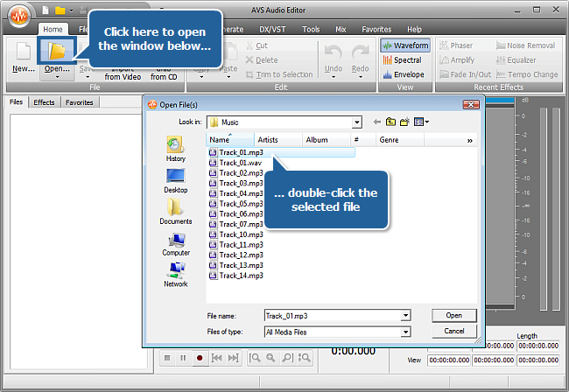
Task: Create a new folder in dialog
Action: pyautogui.click(x=404, y=122)
